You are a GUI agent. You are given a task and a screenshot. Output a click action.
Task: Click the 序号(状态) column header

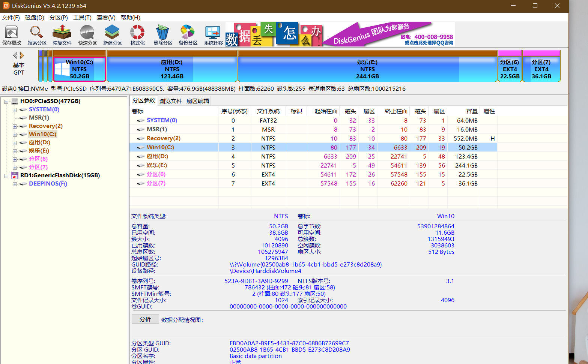click(x=235, y=111)
